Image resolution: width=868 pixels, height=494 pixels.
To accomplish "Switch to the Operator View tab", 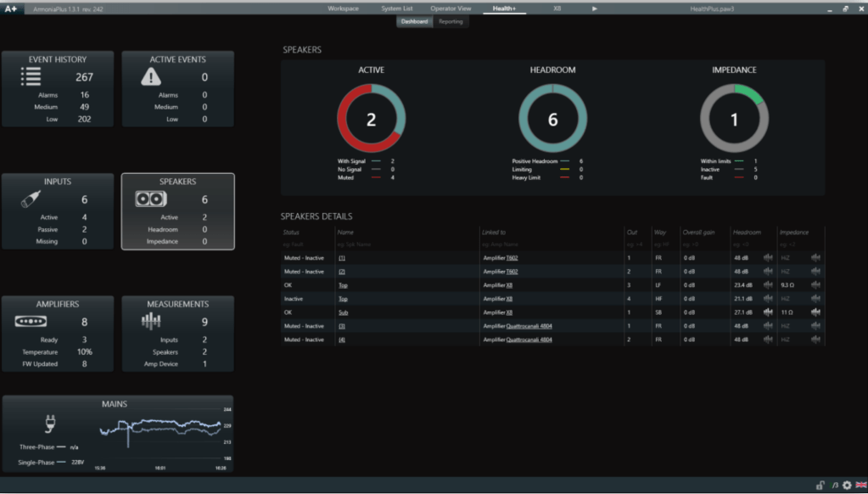I will click(451, 8).
